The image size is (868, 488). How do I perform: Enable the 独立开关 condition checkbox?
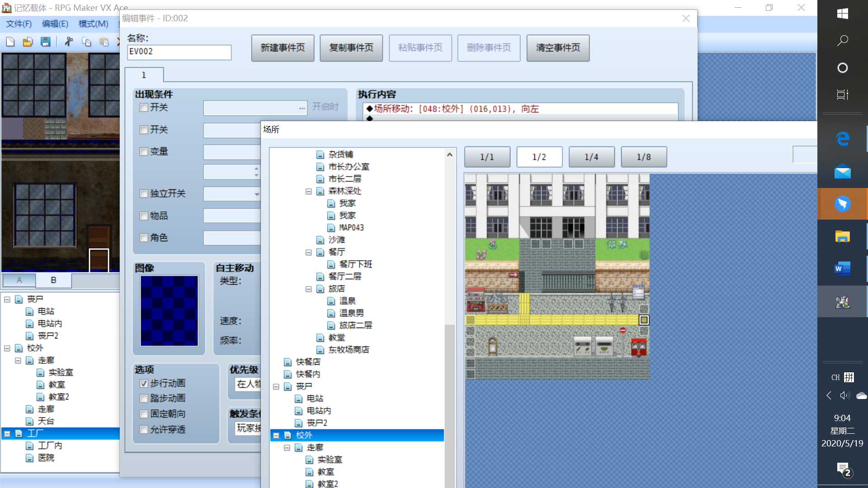point(144,194)
